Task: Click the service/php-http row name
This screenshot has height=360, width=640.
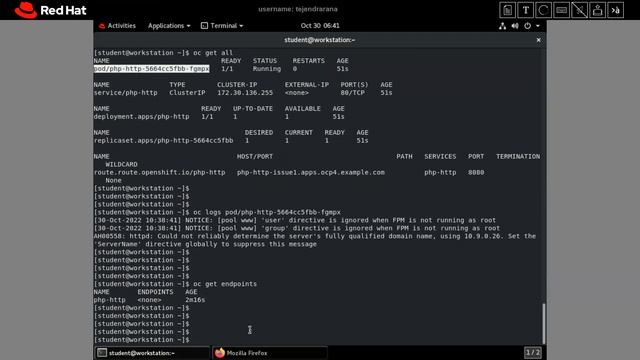Action: pyautogui.click(x=125, y=93)
